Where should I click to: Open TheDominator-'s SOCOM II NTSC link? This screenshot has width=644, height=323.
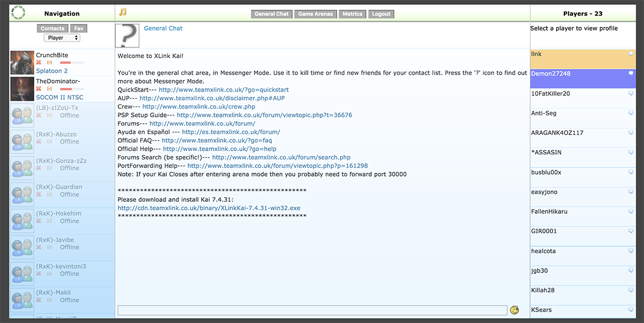[60, 97]
